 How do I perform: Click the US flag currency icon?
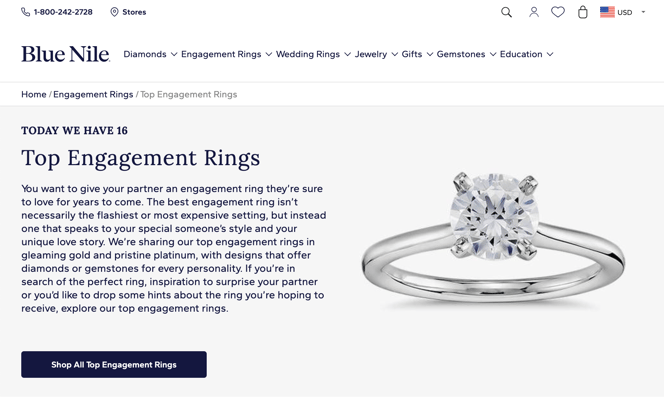(x=607, y=12)
